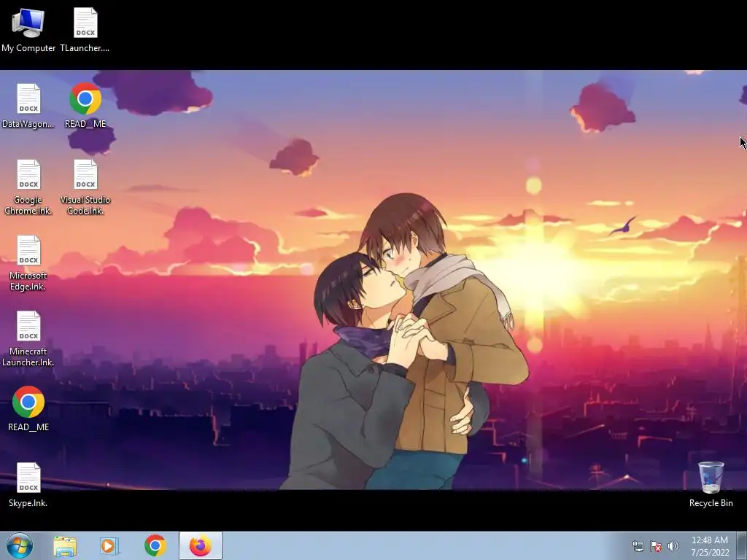Click the Show Desktop button at taskbar end
This screenshot has width=747, height=560.
tap(742, 545)
